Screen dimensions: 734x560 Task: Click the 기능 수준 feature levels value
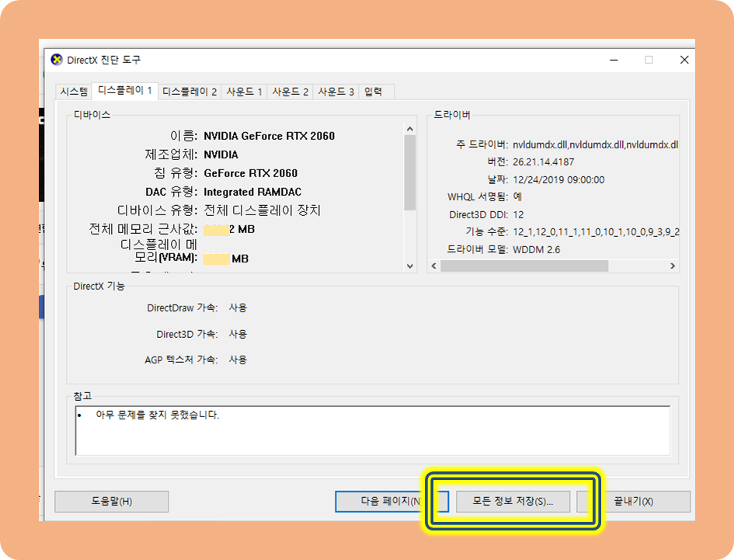pos(596,232)
